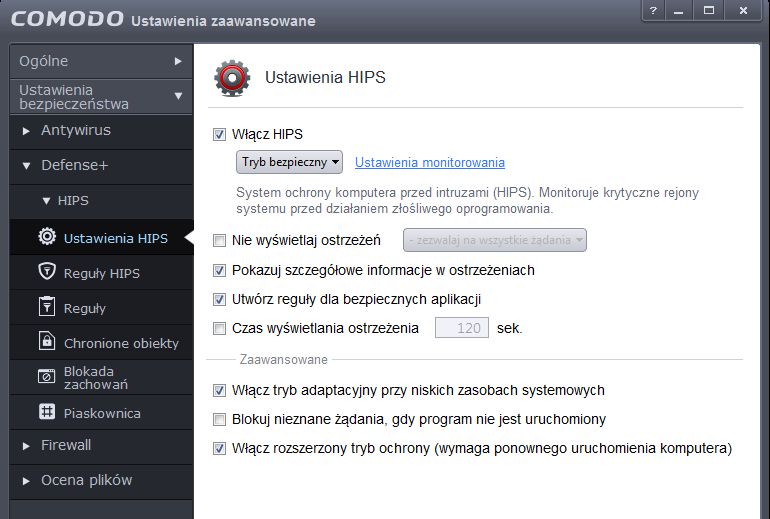This screenshot has width=770, height=519.
Task: Open Reguły HIPS page
Action: 102,272
